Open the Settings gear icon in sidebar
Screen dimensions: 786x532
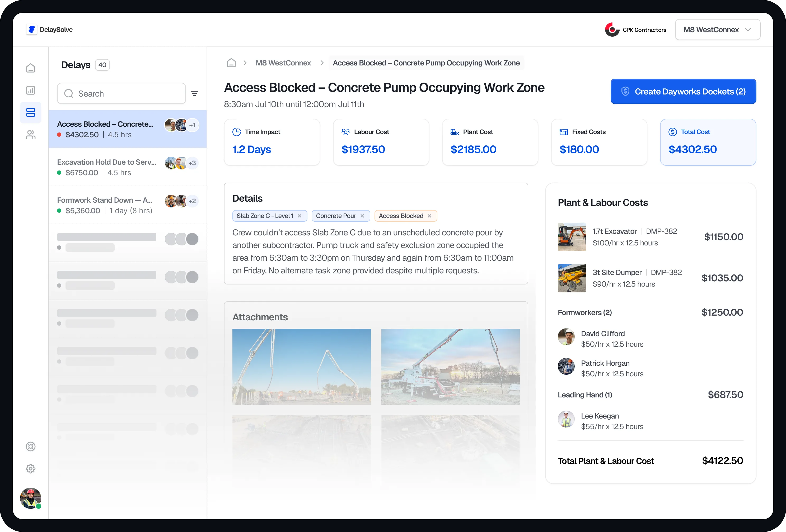[x=30, y=468]
